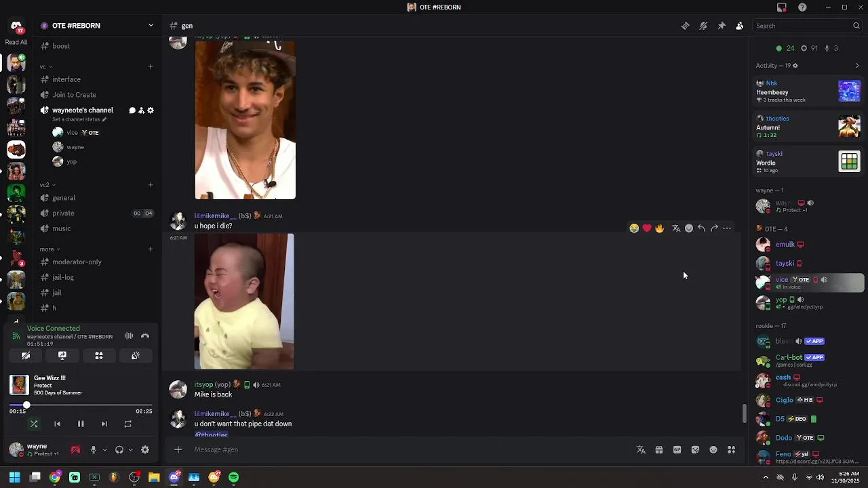Invite people to wayneote's channel
Screen dimensions: 868x488
[x=141, y=110]
